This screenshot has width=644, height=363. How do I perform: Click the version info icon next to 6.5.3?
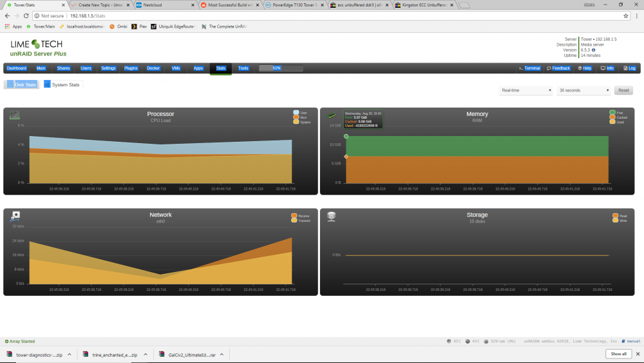point(593,50)
